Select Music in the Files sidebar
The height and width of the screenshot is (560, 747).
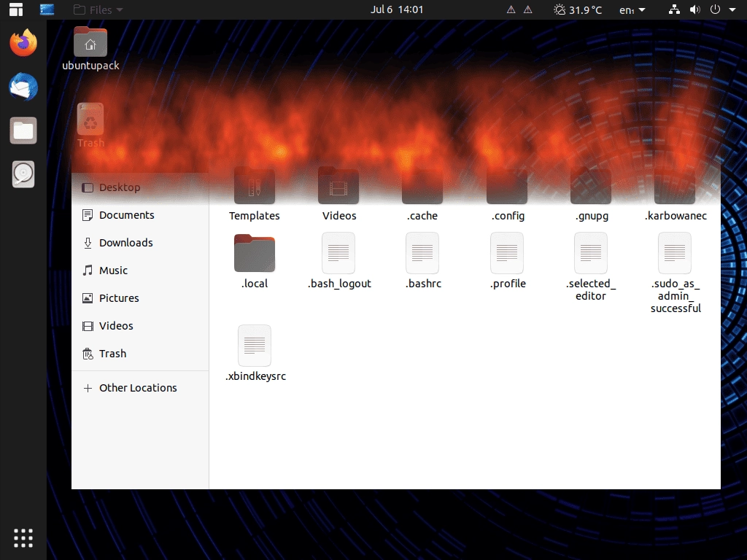tap(140, 270)
